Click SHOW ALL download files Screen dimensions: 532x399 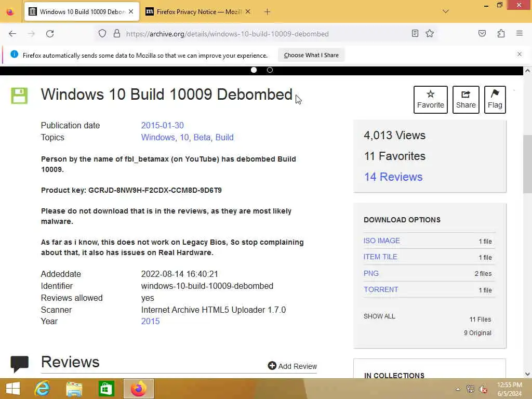click(x=379, y=316)
